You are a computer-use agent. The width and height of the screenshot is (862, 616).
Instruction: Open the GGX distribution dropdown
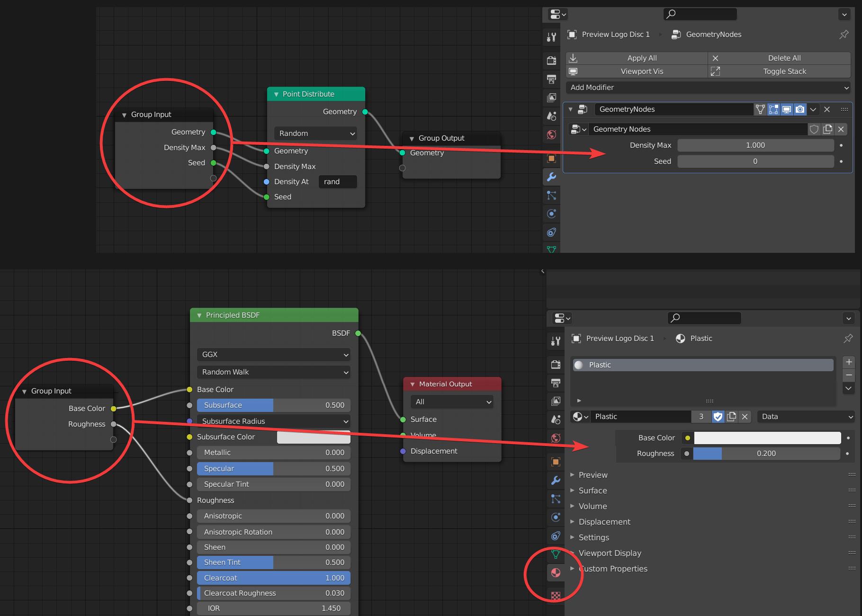[x=274, y=355]
